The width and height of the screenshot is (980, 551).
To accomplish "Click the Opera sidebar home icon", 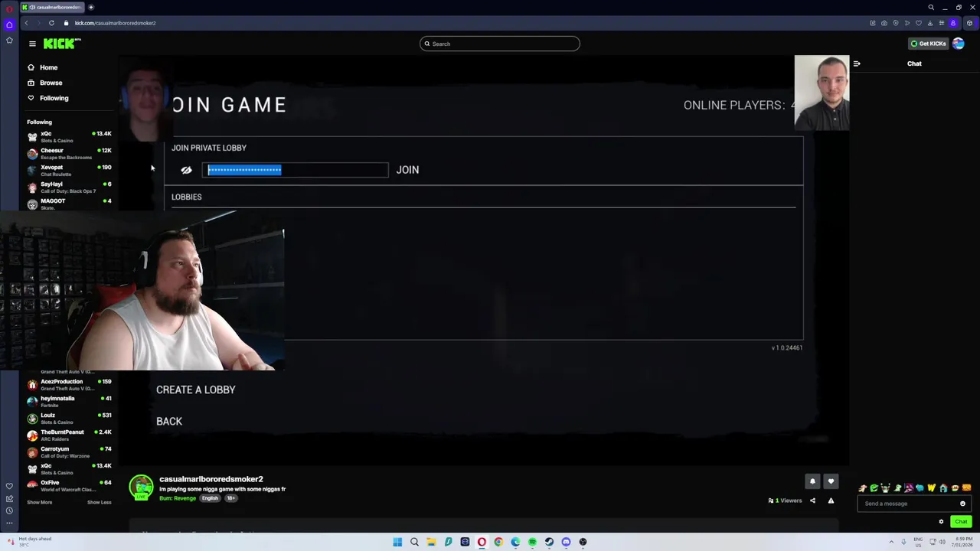I will (x=9, y=24).
